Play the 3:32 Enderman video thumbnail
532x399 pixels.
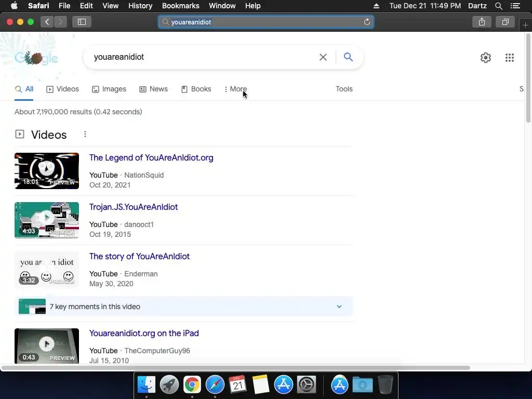click(x=47, y=270)
